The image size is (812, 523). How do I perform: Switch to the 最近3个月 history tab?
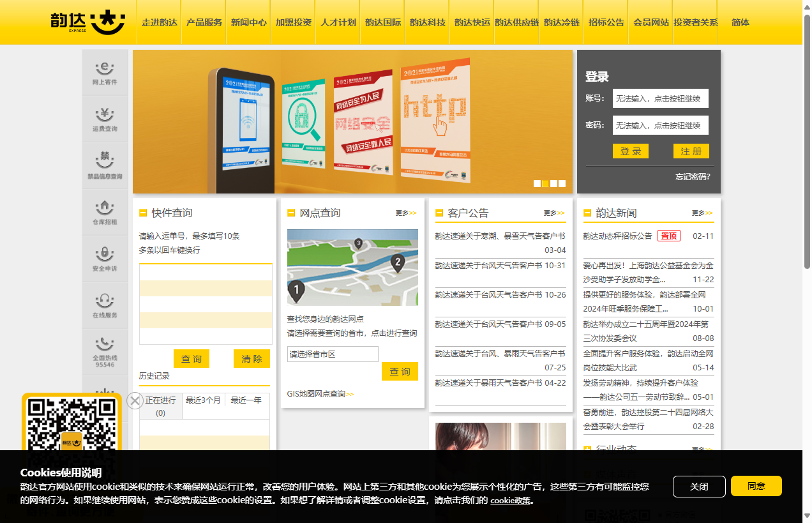tap(203, 400)
